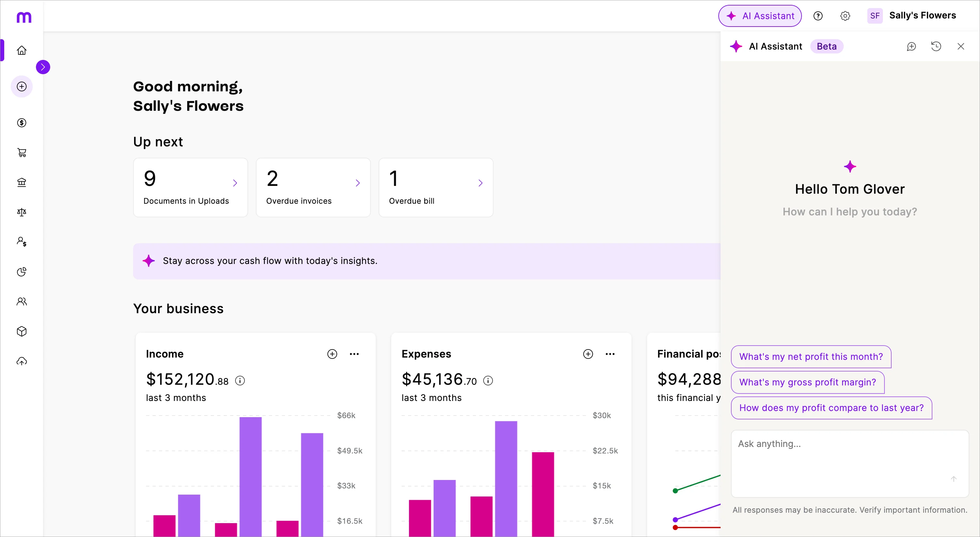The image size is (980, 537).
Task: Open the Payroll person-dollar icon in sidebar
Action: click(22, 242)
